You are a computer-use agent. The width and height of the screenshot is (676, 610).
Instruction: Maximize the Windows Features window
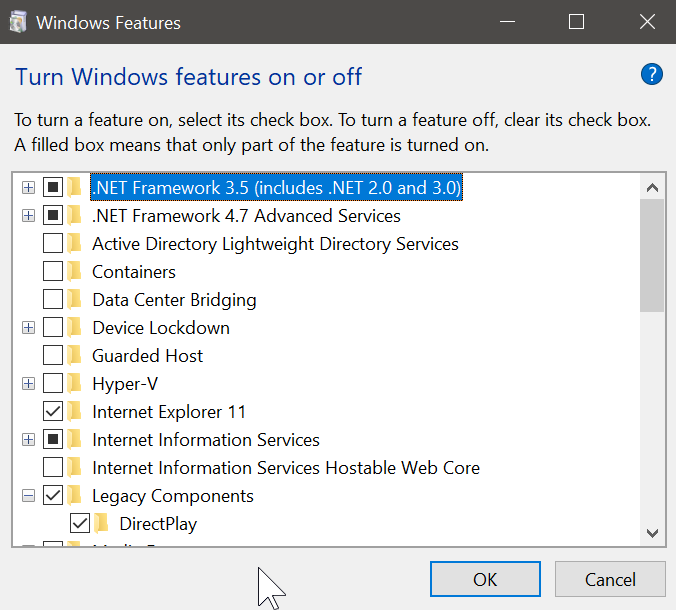coord(576,22)
